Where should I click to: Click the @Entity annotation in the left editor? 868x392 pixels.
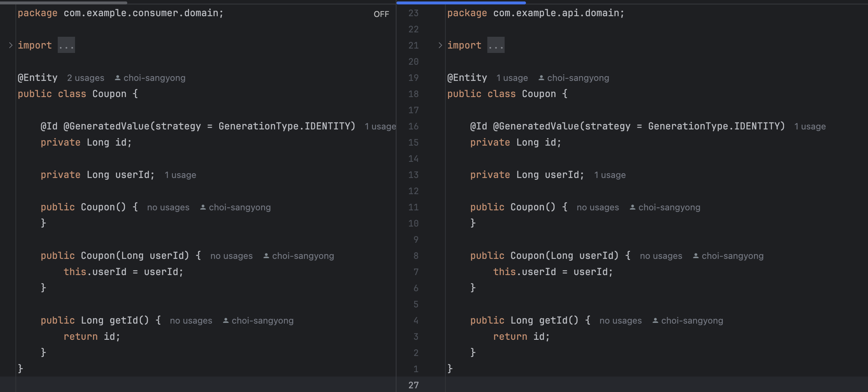(x=38, y=78)
